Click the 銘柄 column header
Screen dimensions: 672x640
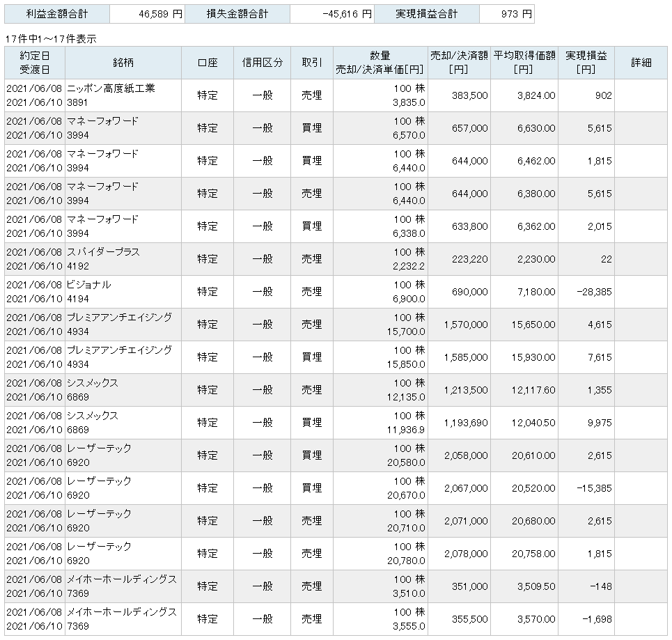point(123,63)
